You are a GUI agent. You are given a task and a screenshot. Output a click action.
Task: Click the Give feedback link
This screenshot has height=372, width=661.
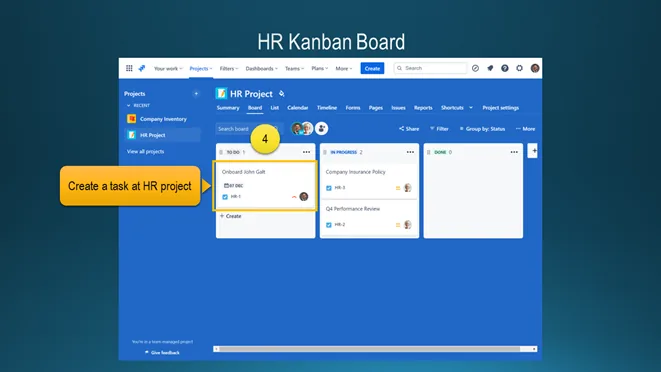162,352
